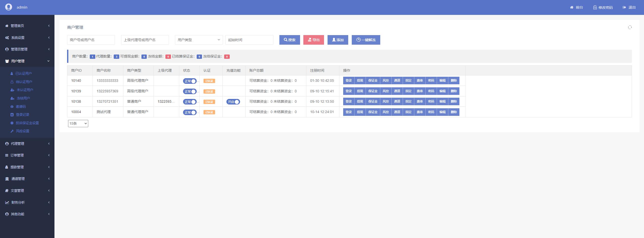The height and width of the screenshot is (238, 644).
Task: Click the gift icon beside 邀请码
Action: point(12,107)
